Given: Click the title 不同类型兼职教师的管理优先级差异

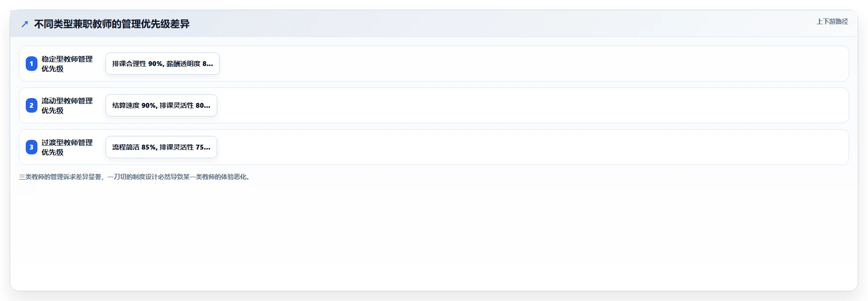Looking at the screenshot, I should click(x=112, y=24).
